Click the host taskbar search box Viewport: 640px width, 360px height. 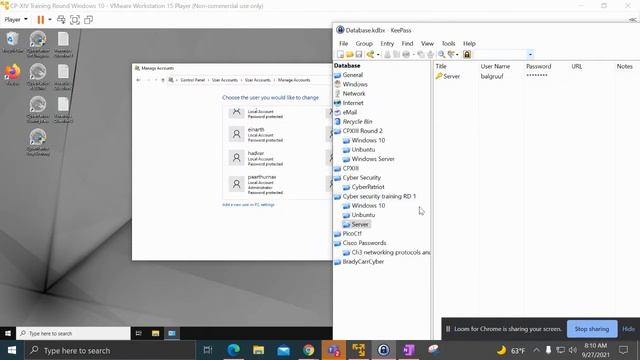(109, 350)
